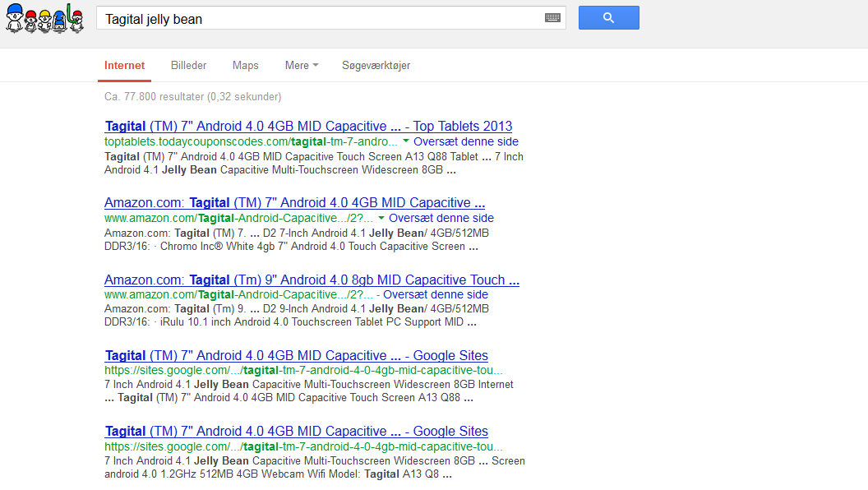Open the on-screen keyboard icon
Screen dimensions: 868x490
coord(552,18)
